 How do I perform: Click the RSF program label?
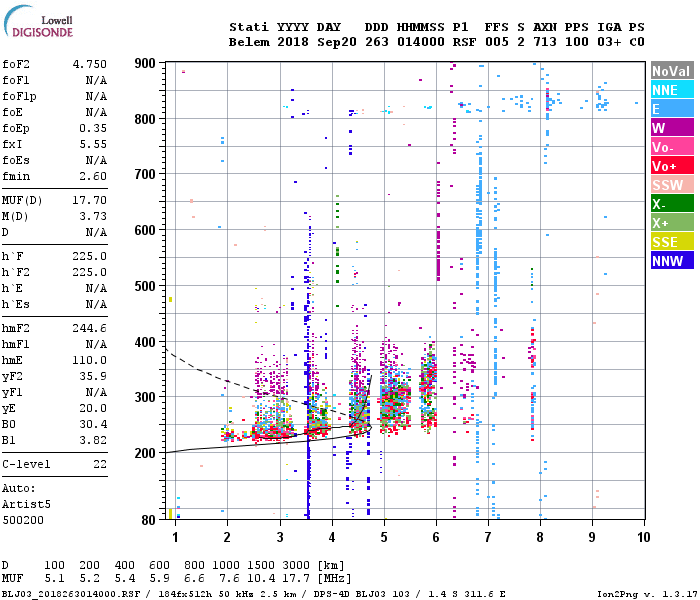(464, 42)
